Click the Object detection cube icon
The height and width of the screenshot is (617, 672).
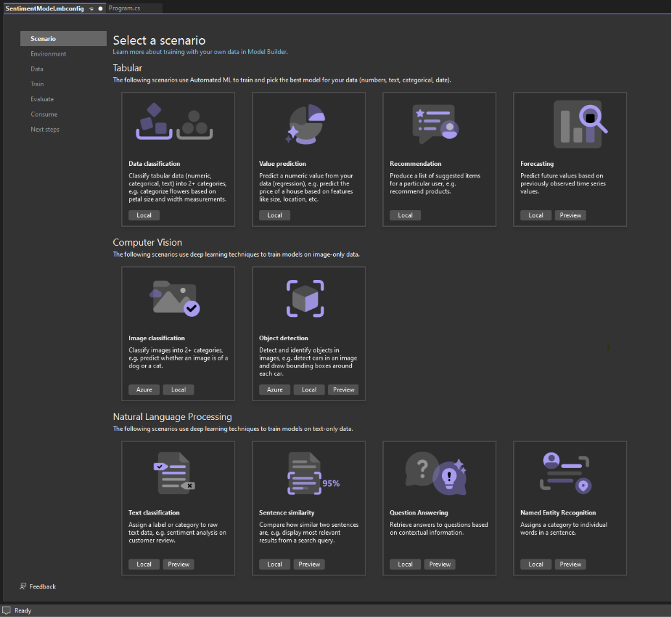point(305,298)
